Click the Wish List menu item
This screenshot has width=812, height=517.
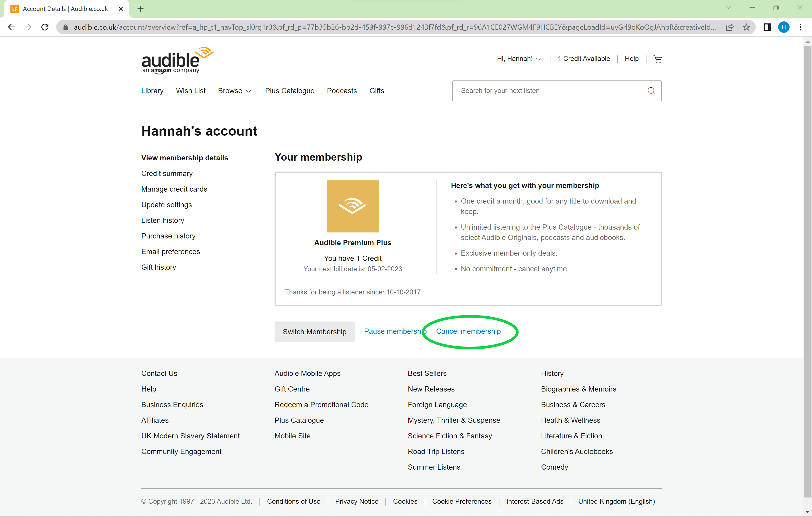pyautogui.click(x=191, y=91)
